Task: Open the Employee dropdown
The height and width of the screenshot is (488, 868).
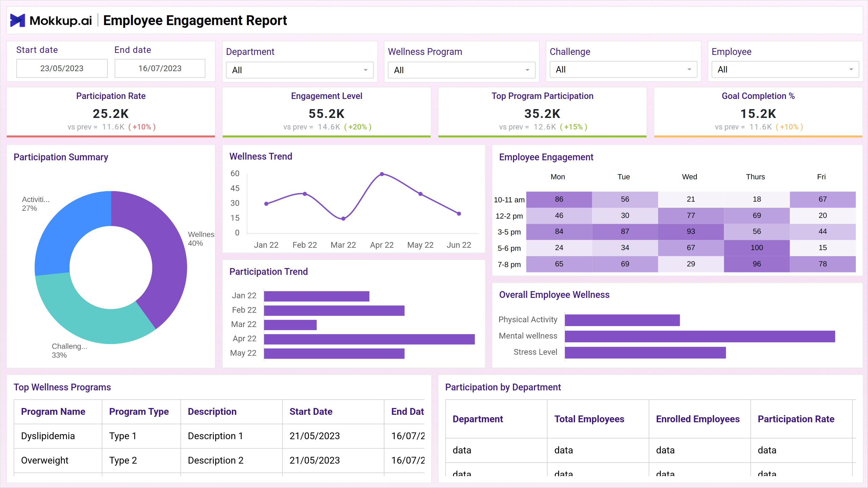Action: point(785,69)
